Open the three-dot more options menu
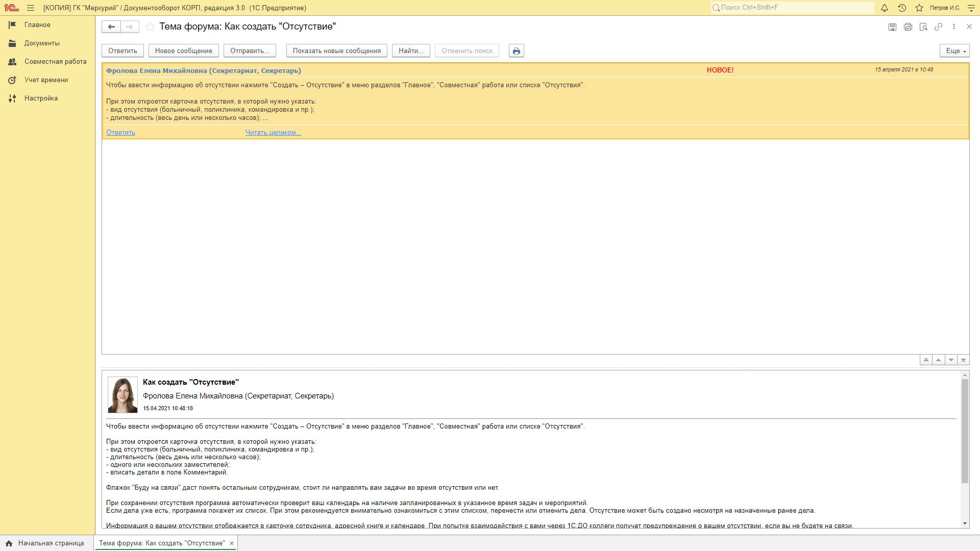Viewport: 980px width, 551px height. coord(953,27)
